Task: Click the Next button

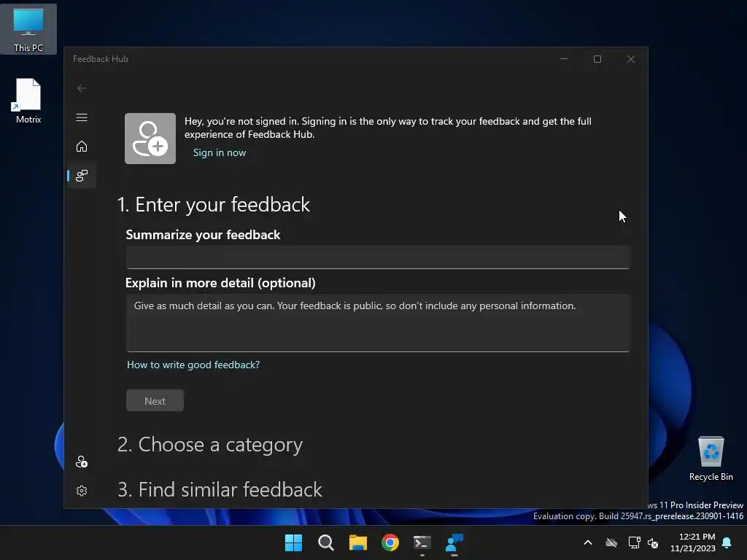Action: pos(155,401)
